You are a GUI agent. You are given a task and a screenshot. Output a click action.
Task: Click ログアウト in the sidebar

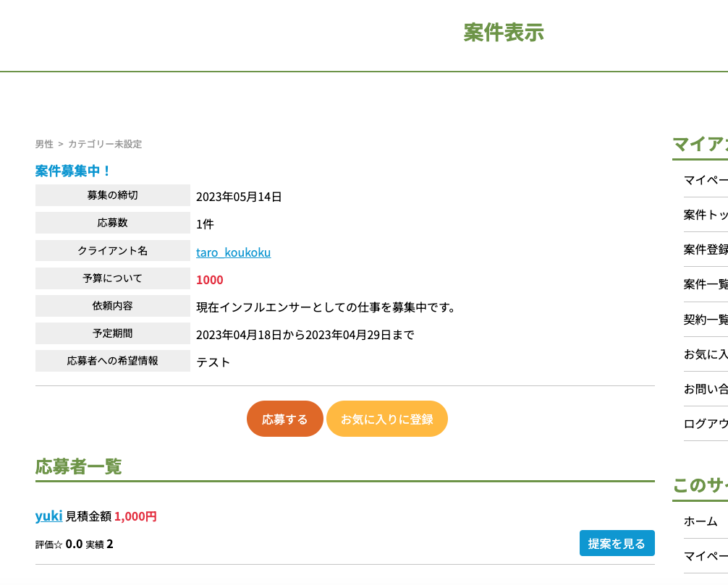pyautogui.click(x=706, y=424)
